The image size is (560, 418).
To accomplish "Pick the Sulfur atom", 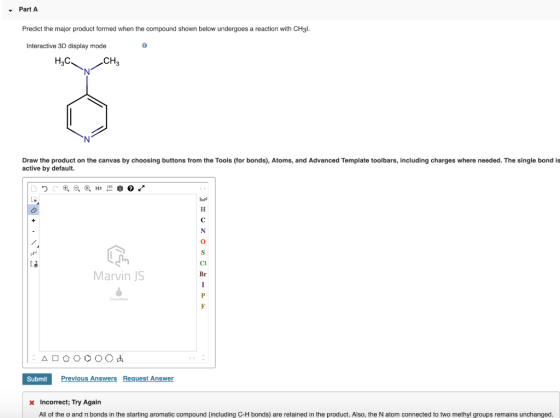I will coord(203,252).
